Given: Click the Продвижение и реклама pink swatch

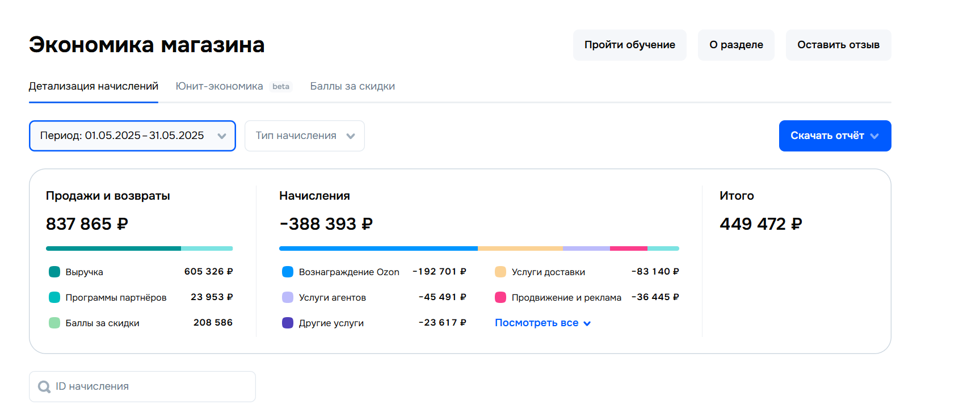Looking at the screenshot, I should [500, 297].
